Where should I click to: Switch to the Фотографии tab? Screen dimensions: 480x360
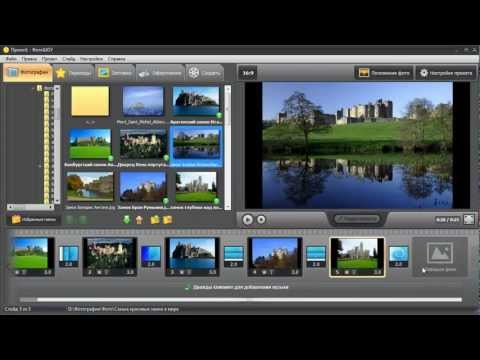pos(28,72)
